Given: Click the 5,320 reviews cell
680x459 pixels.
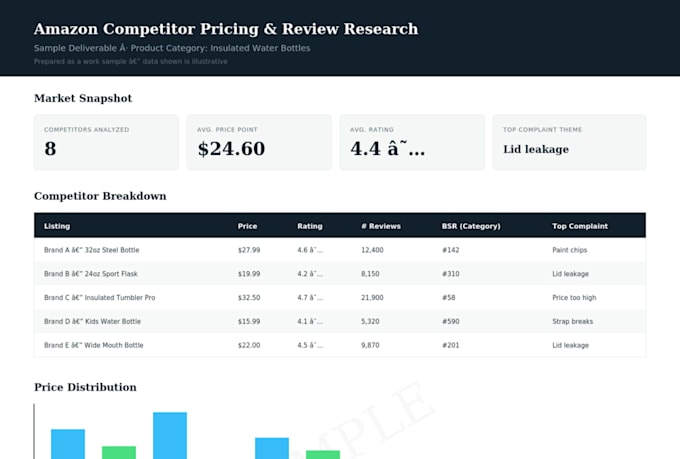Looking at the screenshot, I should tap(370, 321).
